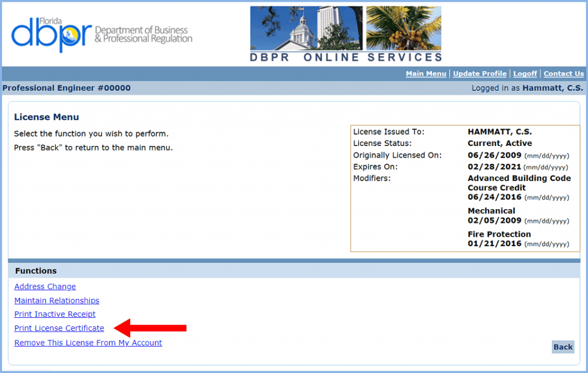Select Print Inactive Receipt
Viewport: 588px width, 373px height.
(x=55, y=314)
